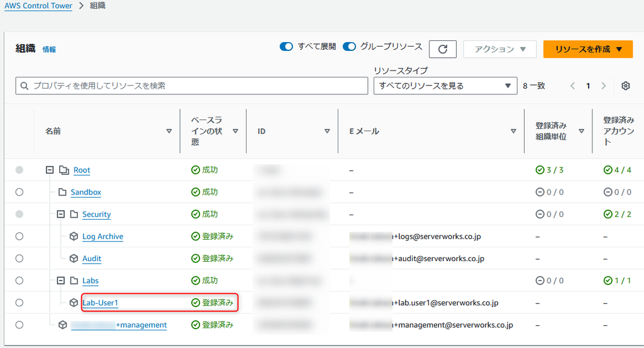Viewport: 644px width, 348px height.
Task: Click Root registered OUs 3/3 check icon
Action: [x=540, y=170]
